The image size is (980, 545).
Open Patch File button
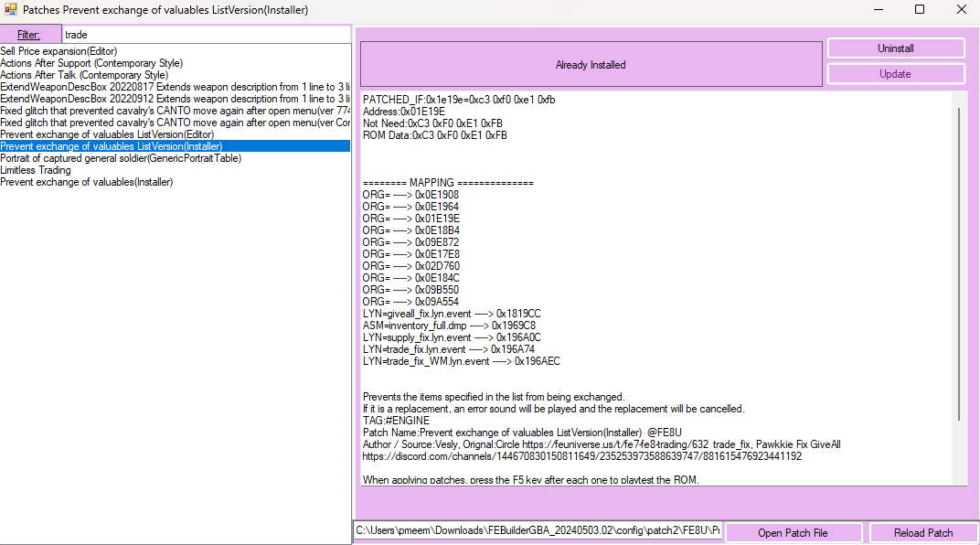click(x=794, y=532)
